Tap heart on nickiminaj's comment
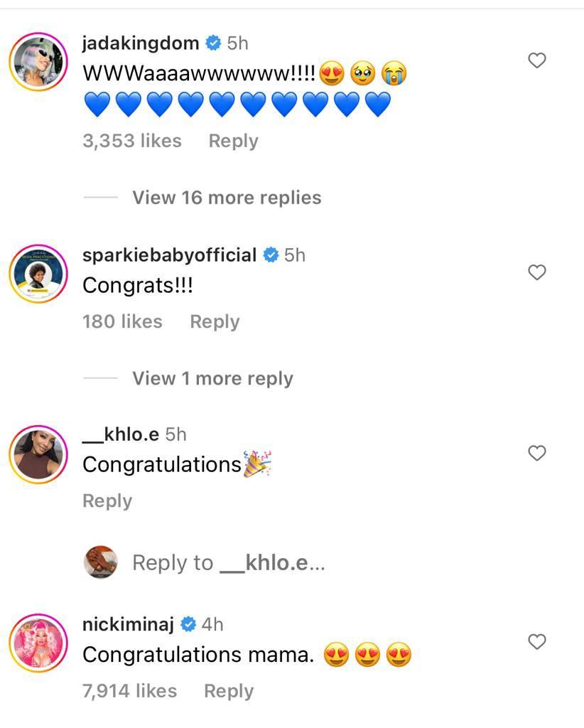 pos(537,642)
